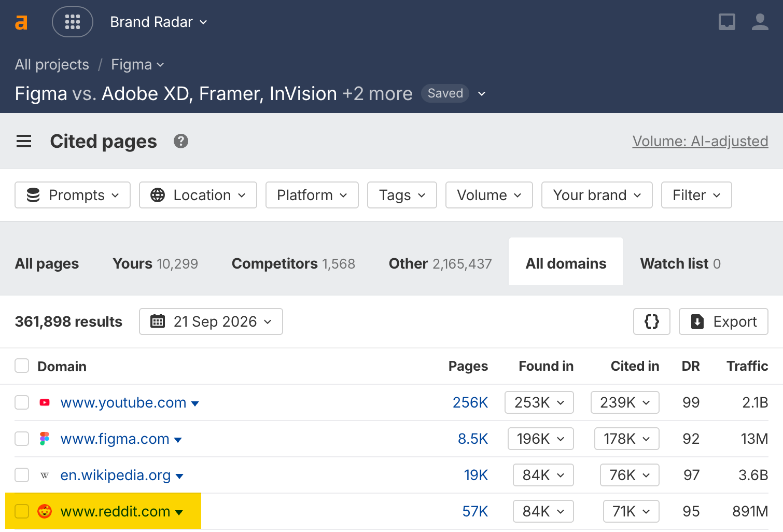Sort by the Found in column header
The height and width of the screenshot is (532, 783).
click(x=546, y=366)
